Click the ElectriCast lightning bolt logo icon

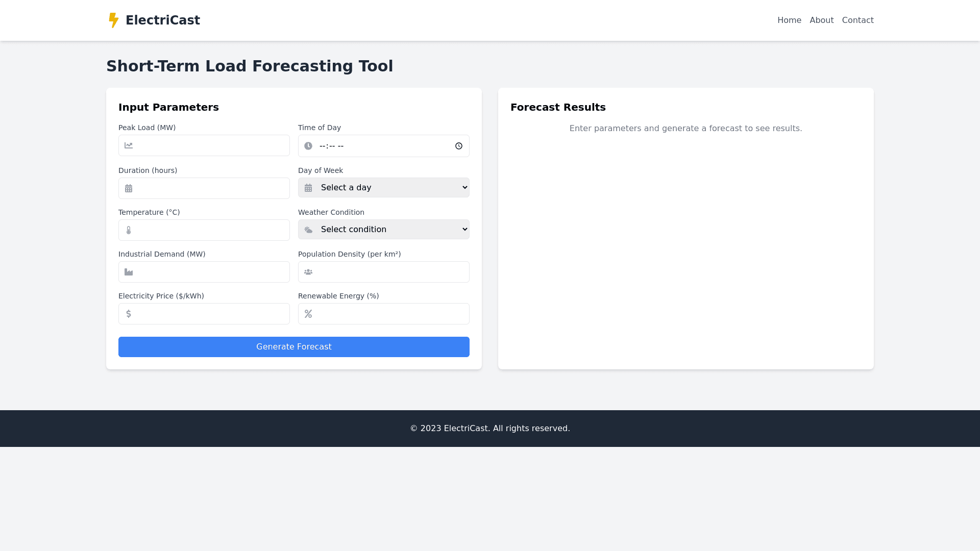[x=113, y=20]
